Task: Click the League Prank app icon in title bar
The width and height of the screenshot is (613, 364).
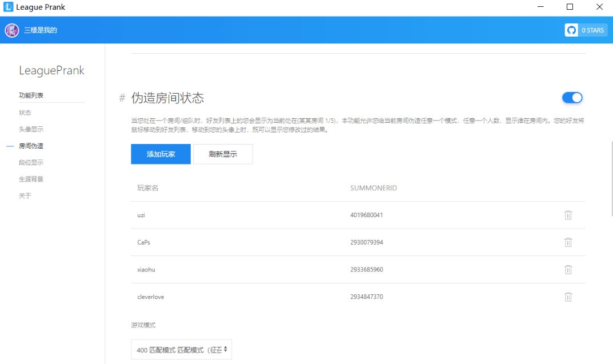Action: pyautogui.click(x=7, y=7)
